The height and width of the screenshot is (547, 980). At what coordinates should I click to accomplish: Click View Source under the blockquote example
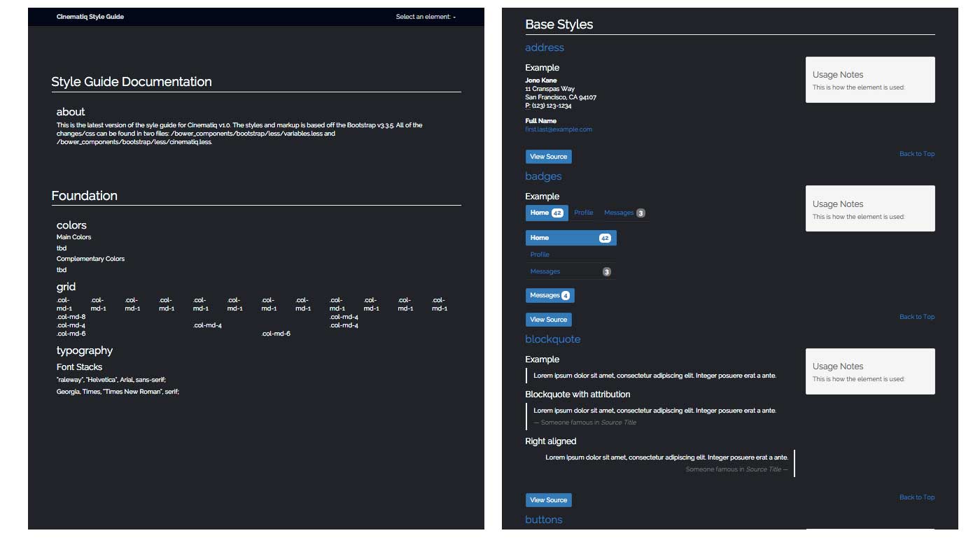click(548, 500)
